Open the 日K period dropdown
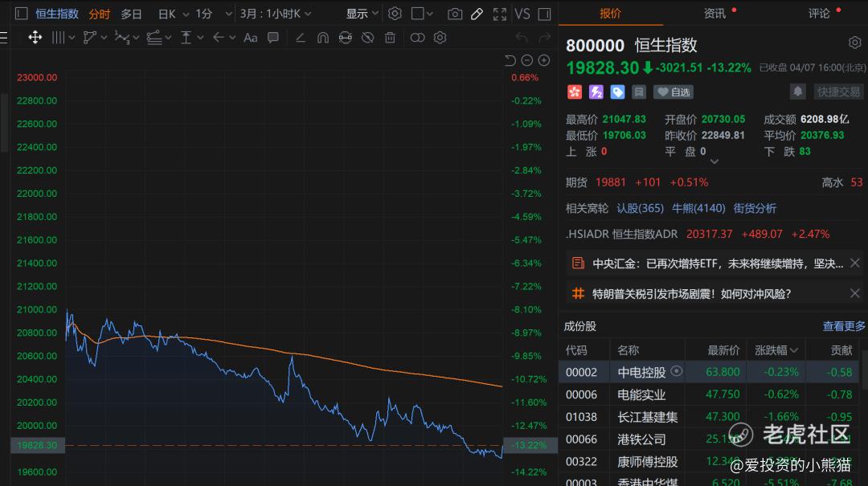Screen dimensions: 868x486 pos(174,14)
